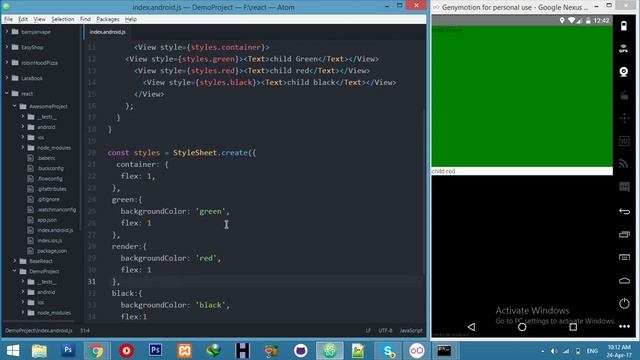The width and height of the screenshot is (640, 360).
Task: Open package.json file in tree
Action: pyautogui.click(x=52, y=251)
